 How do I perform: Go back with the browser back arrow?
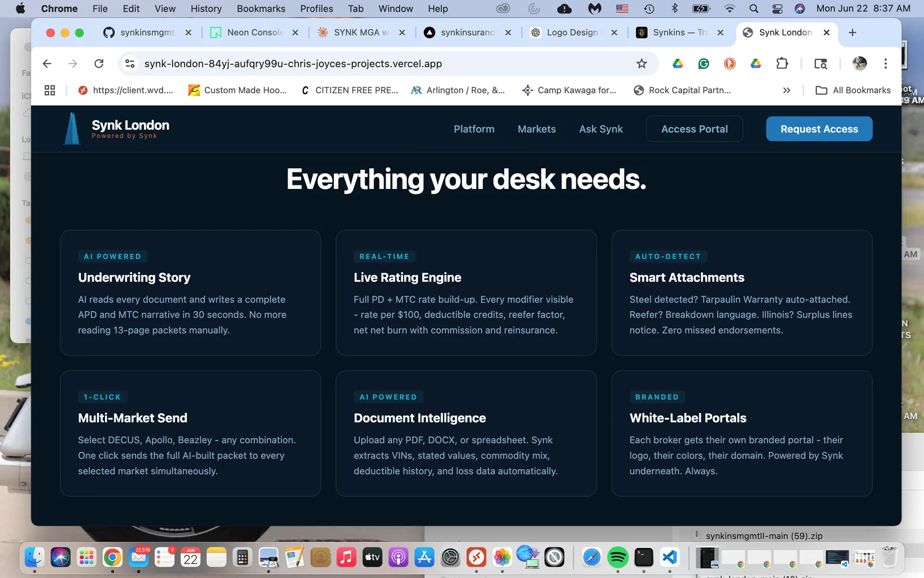point(47,64)
